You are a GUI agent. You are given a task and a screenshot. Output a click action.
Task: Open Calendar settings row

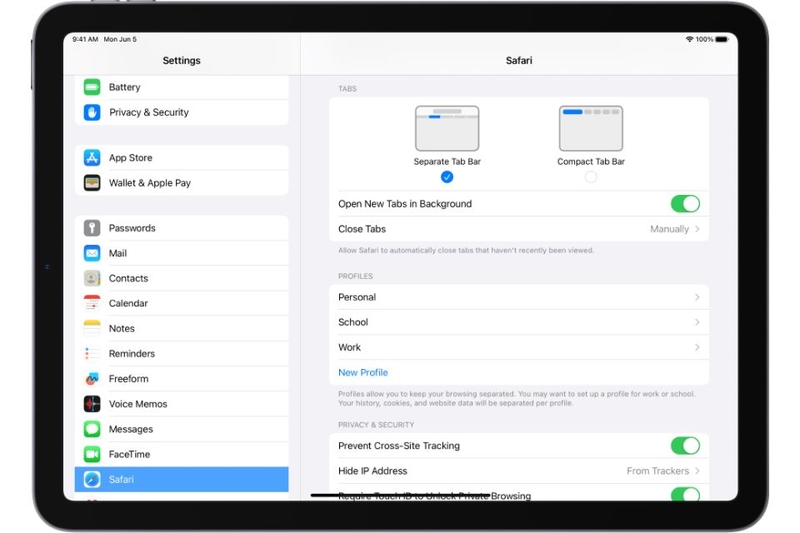182,303
